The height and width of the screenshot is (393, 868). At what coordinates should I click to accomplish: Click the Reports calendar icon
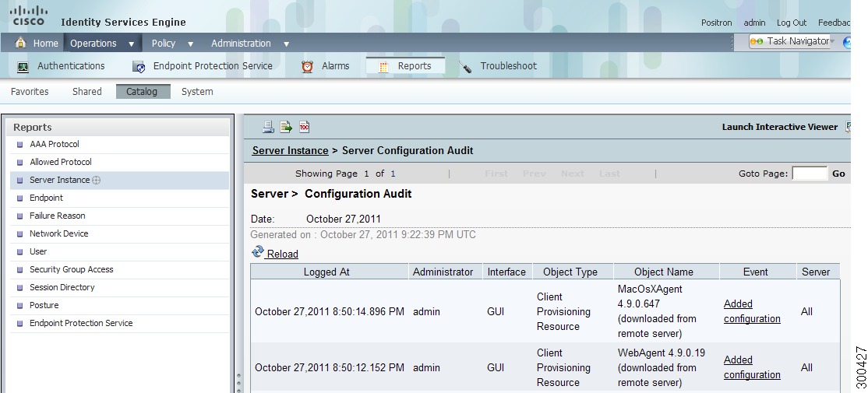point(383,67)
